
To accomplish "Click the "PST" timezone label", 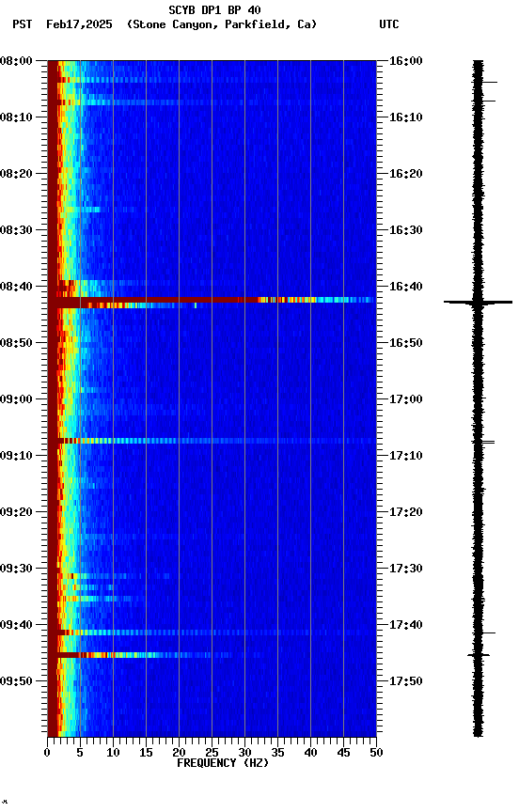I will (23, 24).
